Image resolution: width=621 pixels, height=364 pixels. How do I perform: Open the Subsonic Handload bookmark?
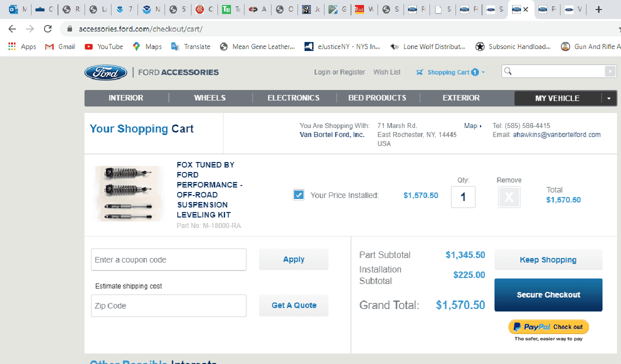tap(513, 46)
